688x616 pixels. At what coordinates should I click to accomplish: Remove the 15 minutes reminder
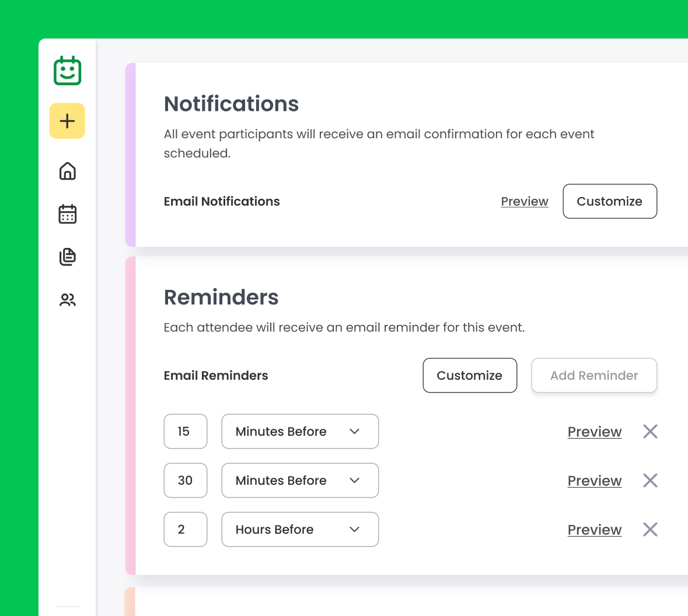point(650,431)
